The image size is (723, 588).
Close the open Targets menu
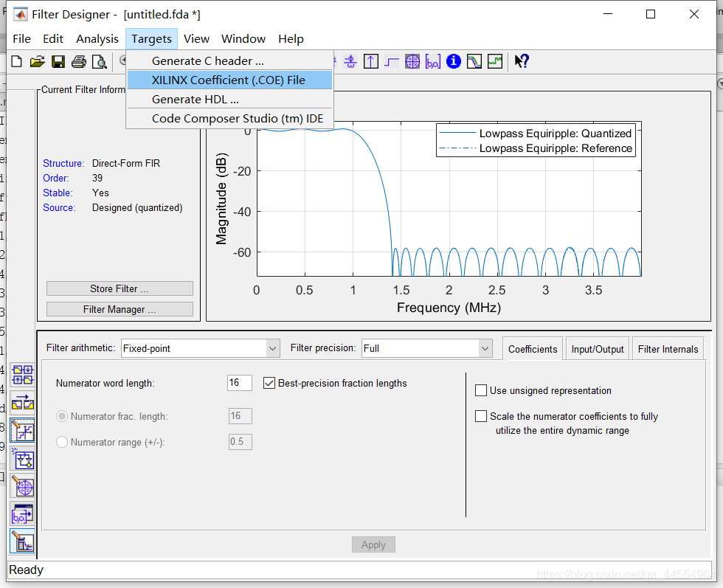(152, 39)
